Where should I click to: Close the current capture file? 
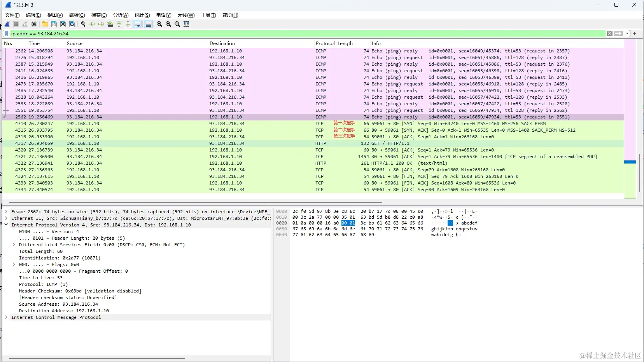(x=63, y=24)
